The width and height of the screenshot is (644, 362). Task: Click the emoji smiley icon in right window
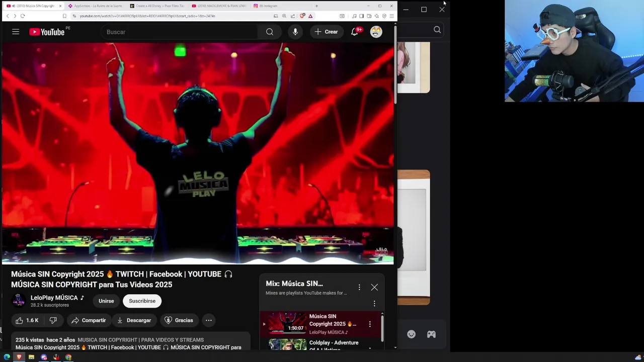coord(411,334)
